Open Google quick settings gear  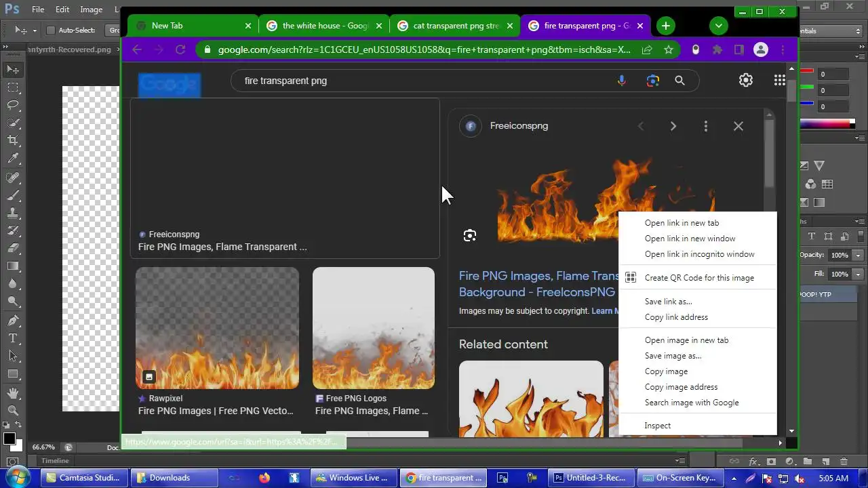tap(746, 81)
